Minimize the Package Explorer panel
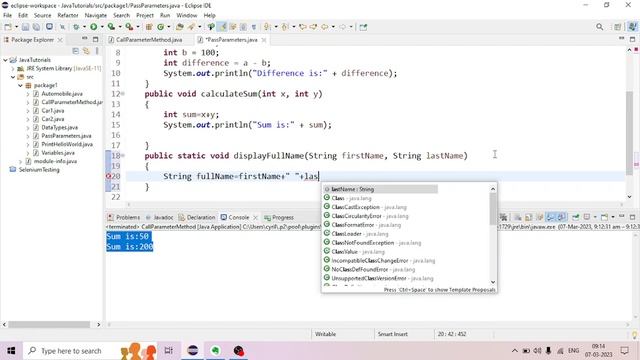 (x=84, y=39)
